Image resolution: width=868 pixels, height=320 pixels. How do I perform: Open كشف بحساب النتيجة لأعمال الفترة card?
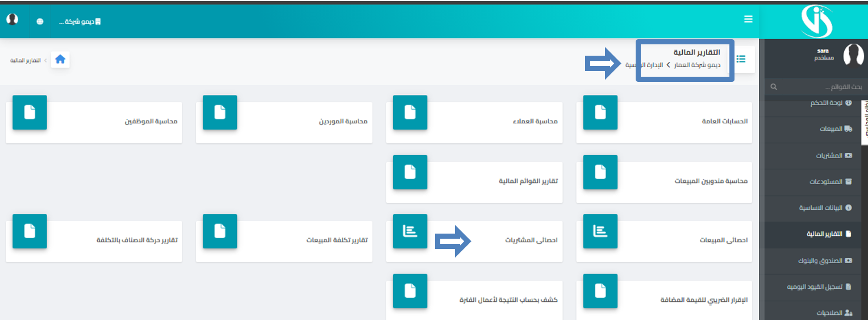[474, 300]
